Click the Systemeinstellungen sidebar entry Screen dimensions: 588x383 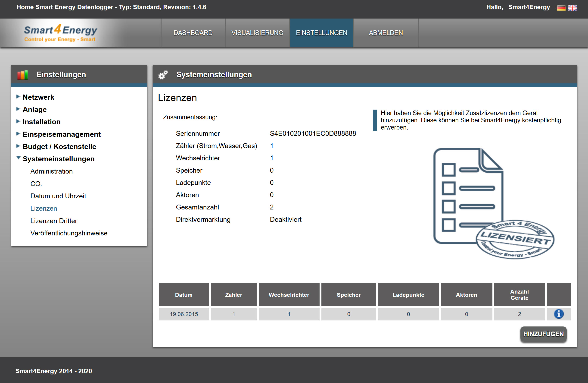click(59, 159)
